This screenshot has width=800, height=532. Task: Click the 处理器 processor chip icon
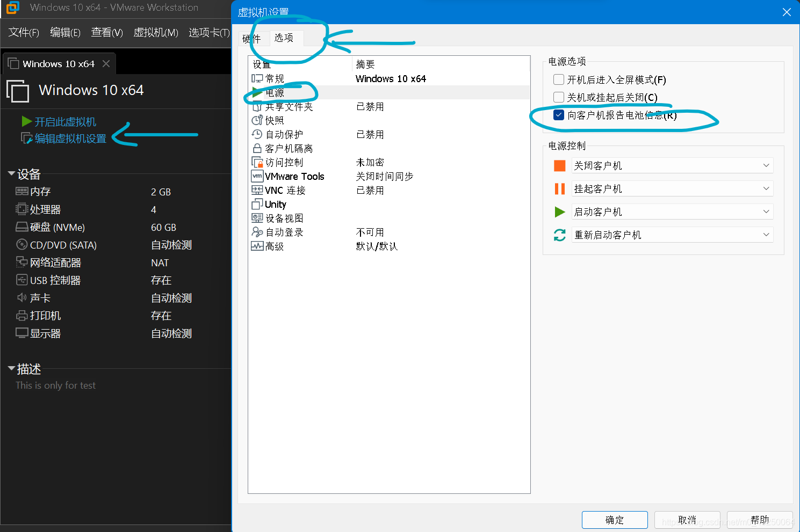tap(21, 209)
